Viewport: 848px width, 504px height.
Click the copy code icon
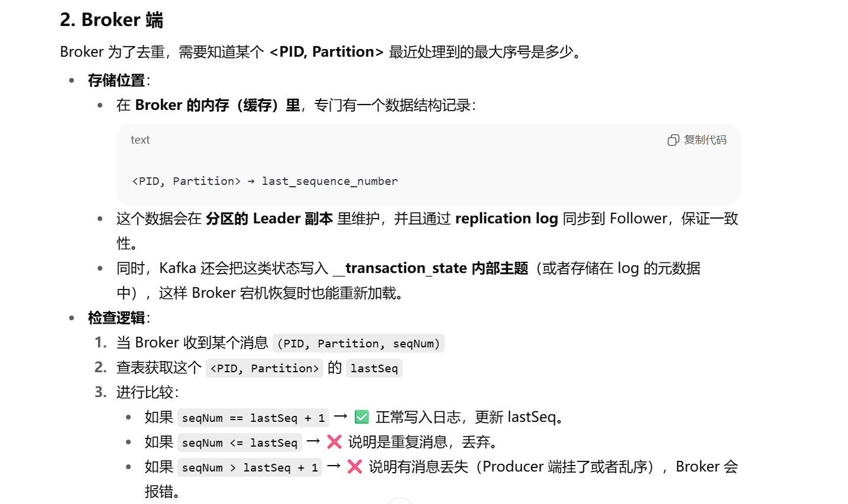(x=673, y=140)
